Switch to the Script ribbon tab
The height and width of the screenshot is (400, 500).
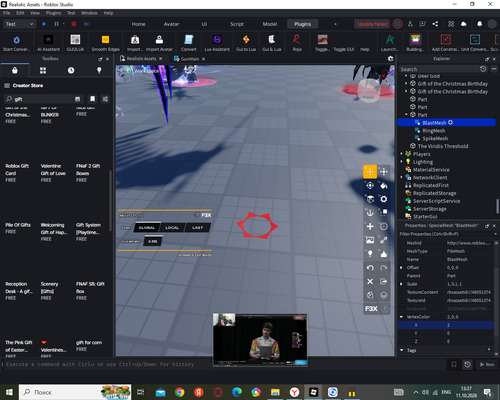(x=237, y=24)
